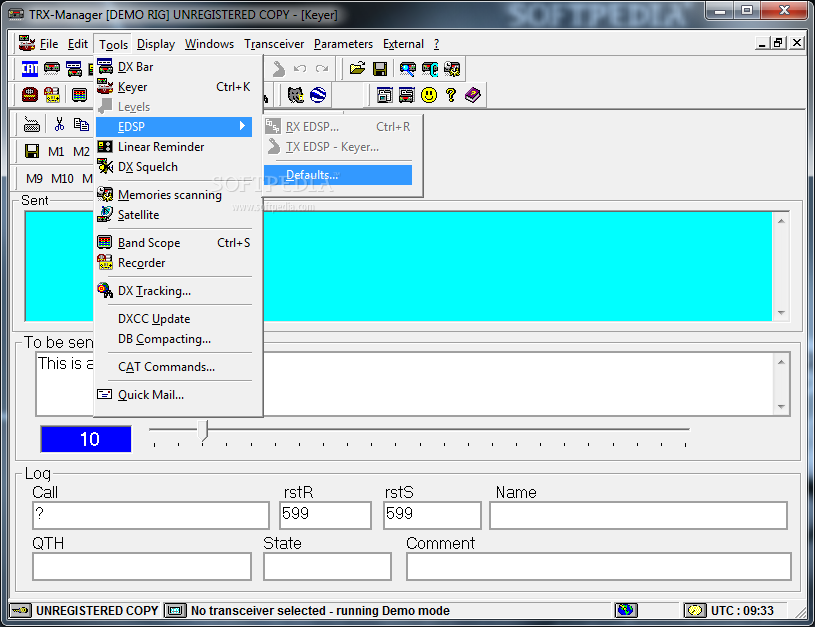Expand the EDSP submenu arrow
The width and height of the screenshot is (815, 627).
pyautogui.click(x=242, y=126)
